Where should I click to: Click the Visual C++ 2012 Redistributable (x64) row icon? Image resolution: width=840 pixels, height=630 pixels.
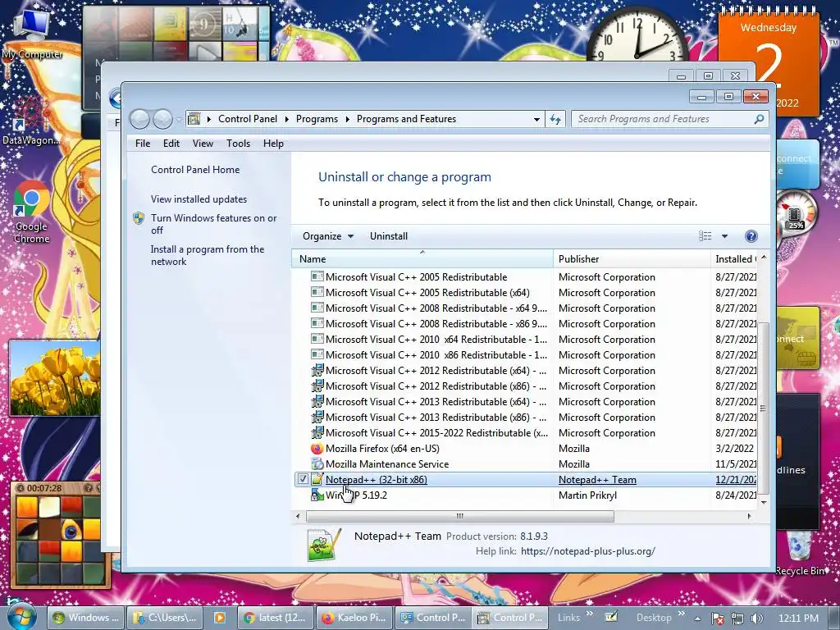(317, 370)
